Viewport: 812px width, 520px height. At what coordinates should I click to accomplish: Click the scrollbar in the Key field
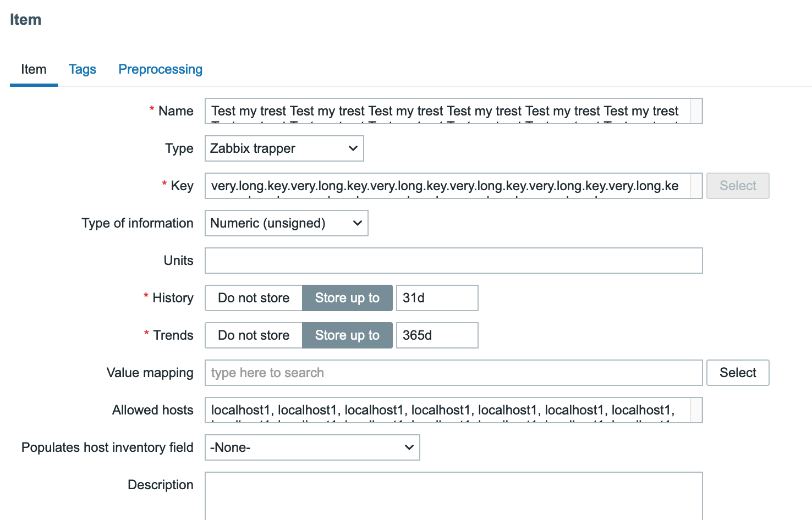coord(696,186)
